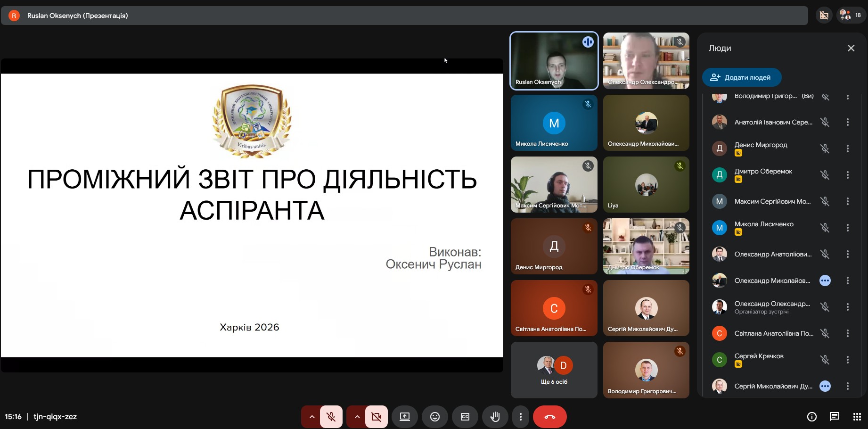Open options menu for Сергей Крячков
This screenshot has width=868, height=429.
pos(847,360)
